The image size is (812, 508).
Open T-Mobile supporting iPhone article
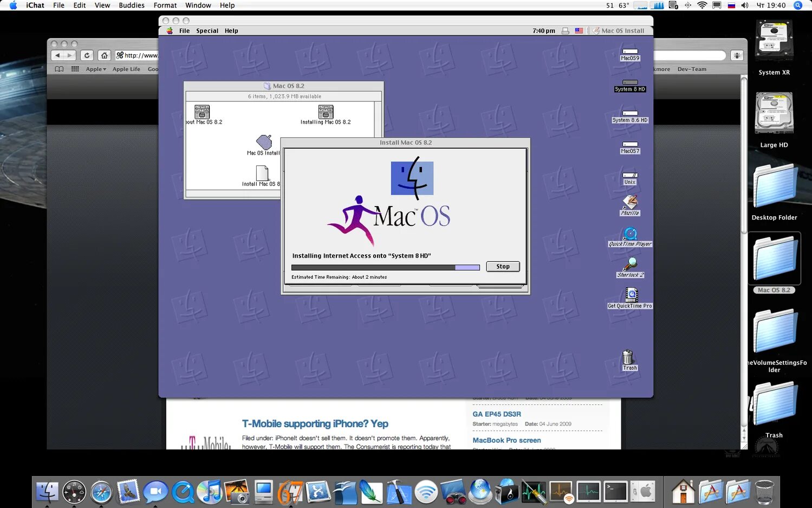tap(315, 424)
